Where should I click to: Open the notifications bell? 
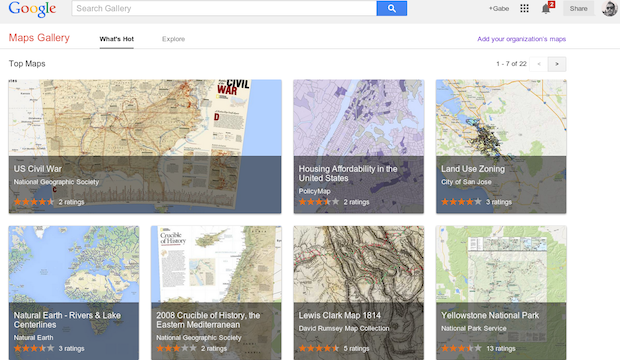coord(547,8)
